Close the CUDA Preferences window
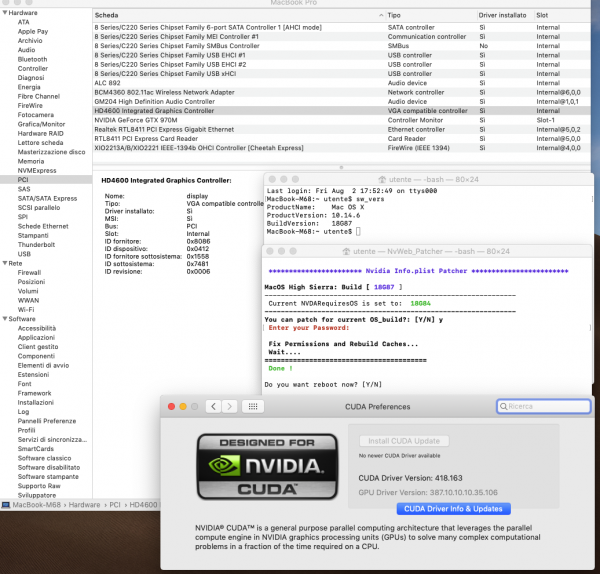Viewport: 600px width, 574px height. coord(171,406)
